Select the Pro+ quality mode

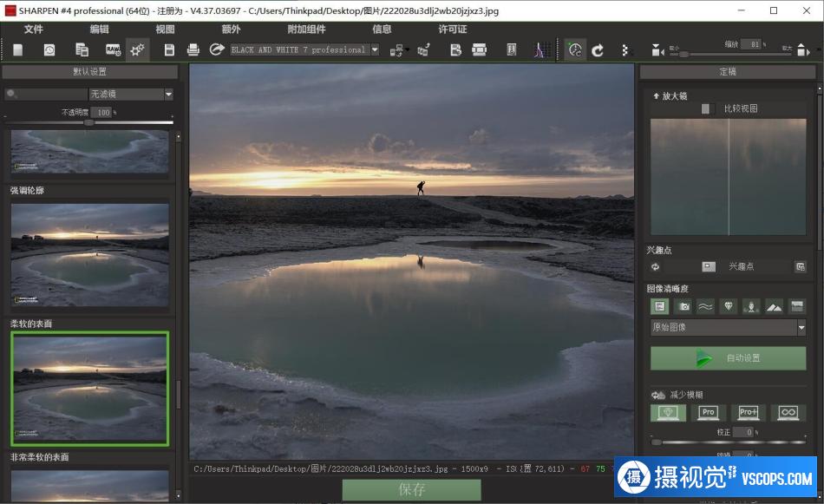pyautogui.click(x=749, y=413)
